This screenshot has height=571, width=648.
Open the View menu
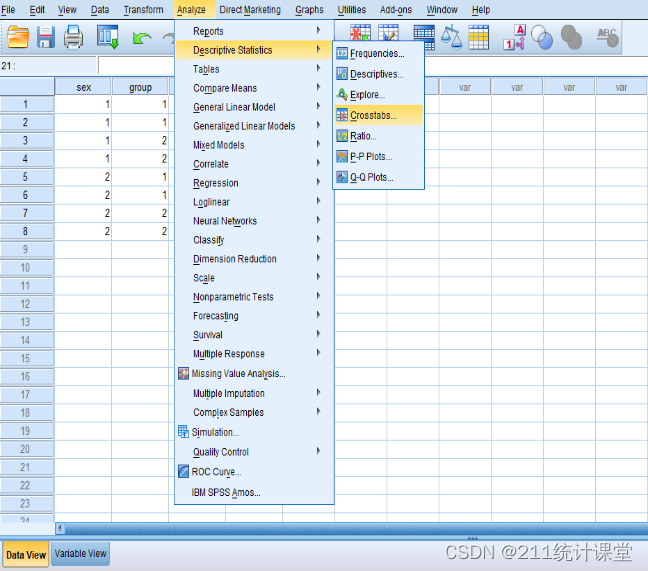point(67,10)
